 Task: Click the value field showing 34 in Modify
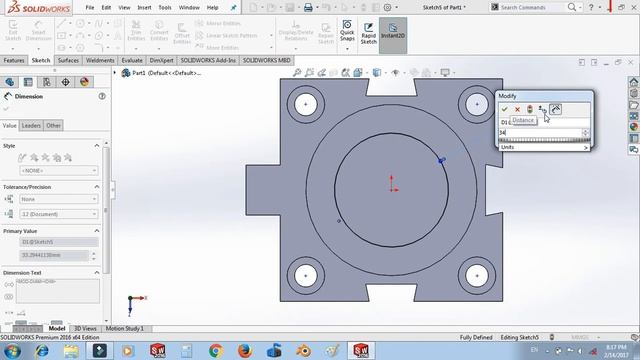click(540, 133)
